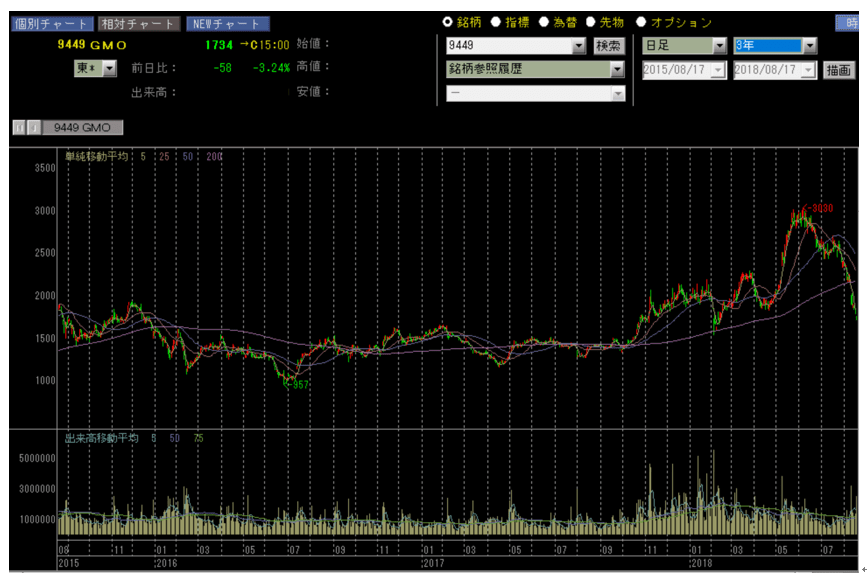The height and width of the screenshot is (573, 867).
Task: Select the 9449 GMO chart tab
Action: pos(83,127)
